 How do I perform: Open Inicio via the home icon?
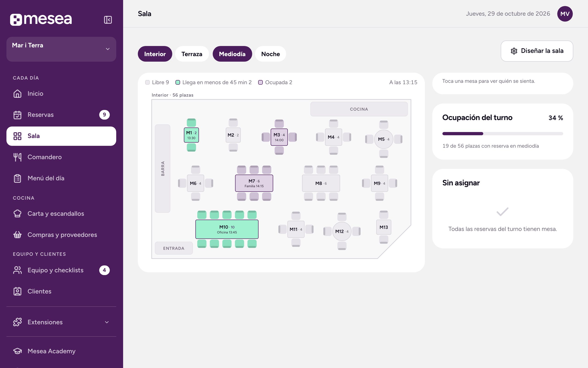(x=17, y=94)
